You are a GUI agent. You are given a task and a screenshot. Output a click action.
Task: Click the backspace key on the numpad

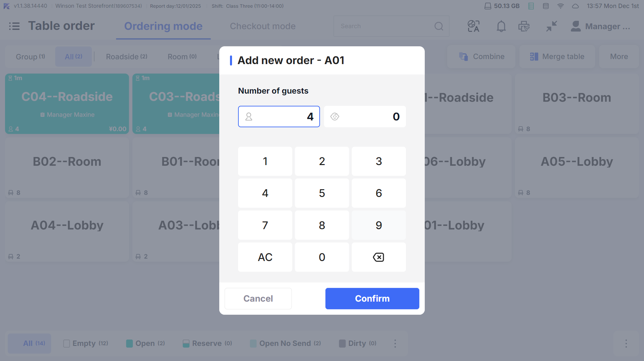pos(378,257)
